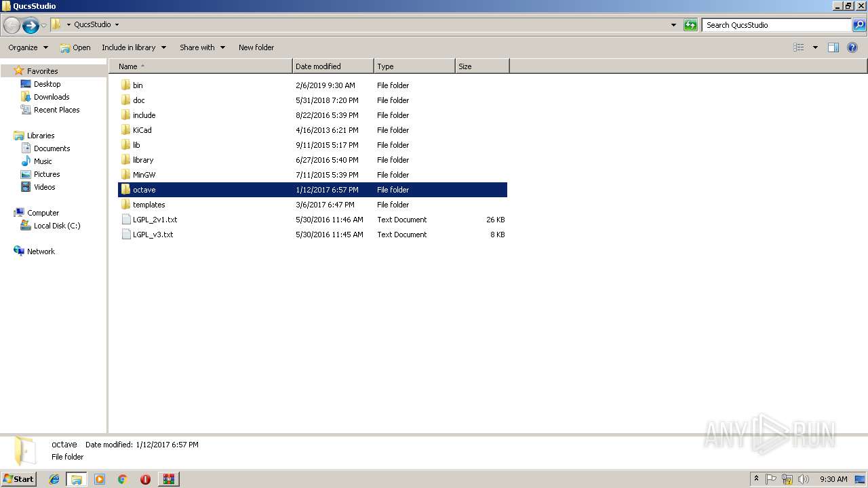Click the Text Document type of LGPL_v3.txt

point(402,235)
